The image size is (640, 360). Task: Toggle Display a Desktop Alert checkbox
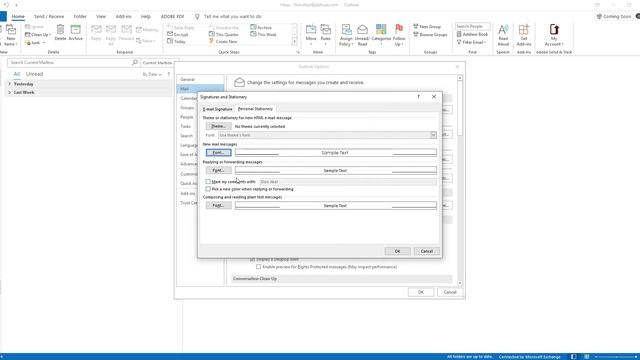(252, 260)
